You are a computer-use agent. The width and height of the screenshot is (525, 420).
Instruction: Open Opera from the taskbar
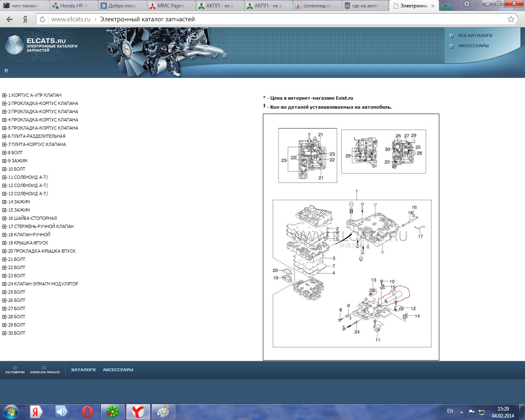[x=87, y=411]
